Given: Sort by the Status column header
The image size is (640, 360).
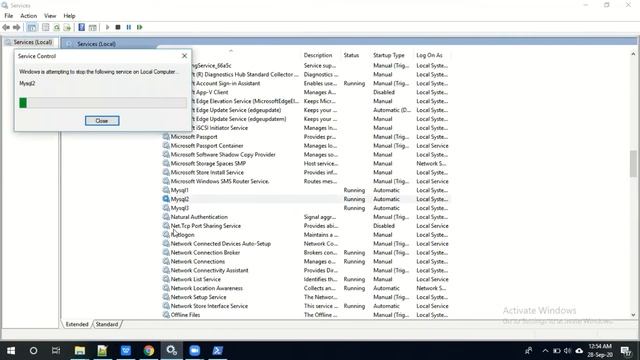Looking at the screenshot, I should coord(351,55).
